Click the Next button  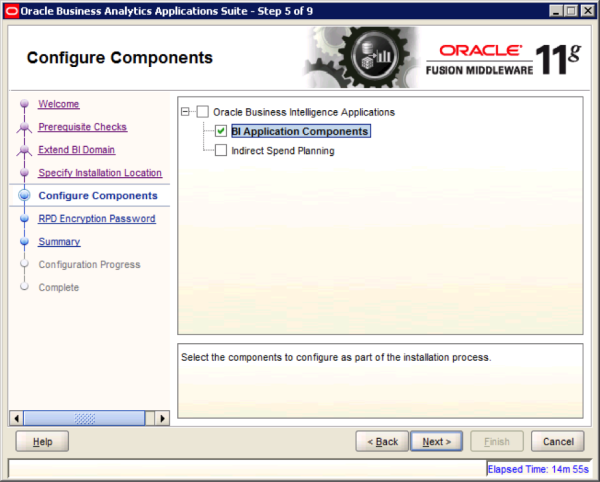pos(436,441)
